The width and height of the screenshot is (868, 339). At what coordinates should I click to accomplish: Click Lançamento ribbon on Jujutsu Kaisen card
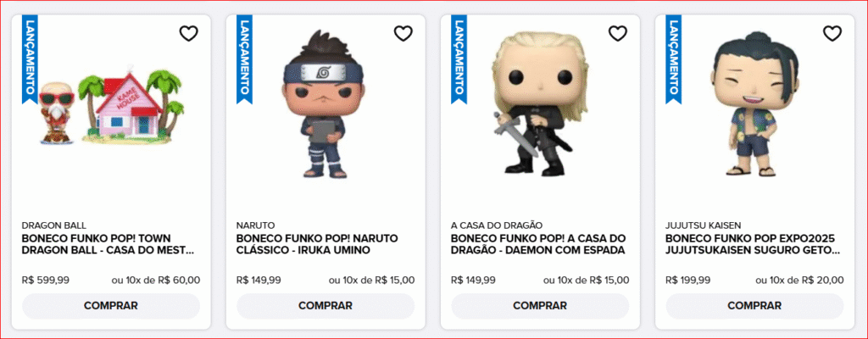pos(674,59)
